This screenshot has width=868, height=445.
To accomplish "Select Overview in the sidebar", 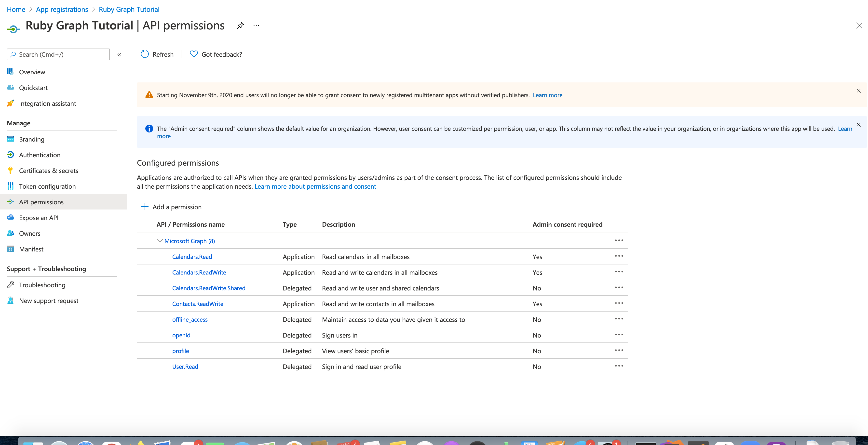I will coord(32,72).
